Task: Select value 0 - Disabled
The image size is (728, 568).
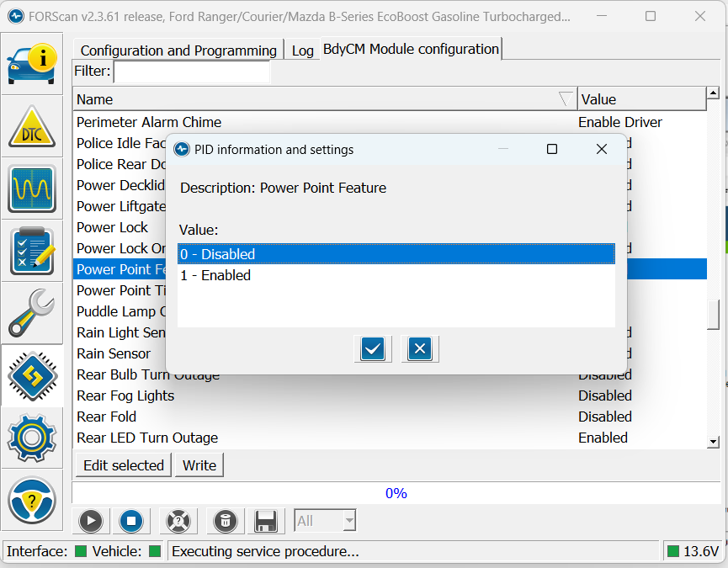Action: [x=396, y=254]
